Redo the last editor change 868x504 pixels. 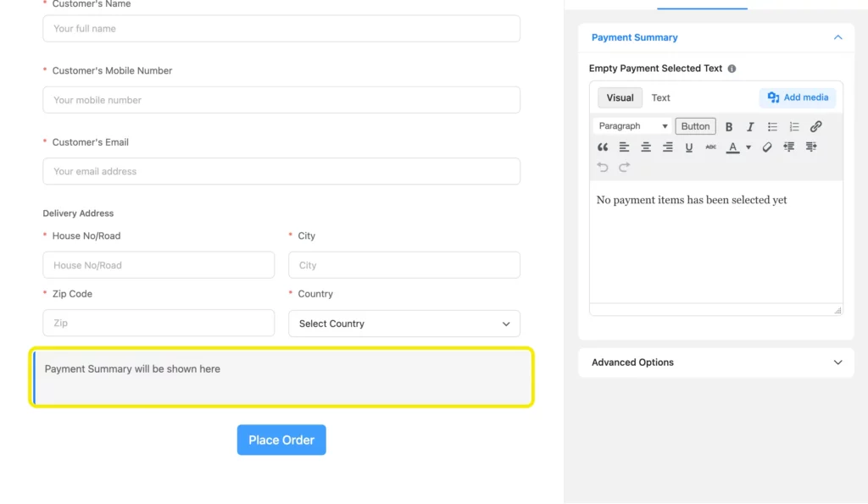pos(624,167)
